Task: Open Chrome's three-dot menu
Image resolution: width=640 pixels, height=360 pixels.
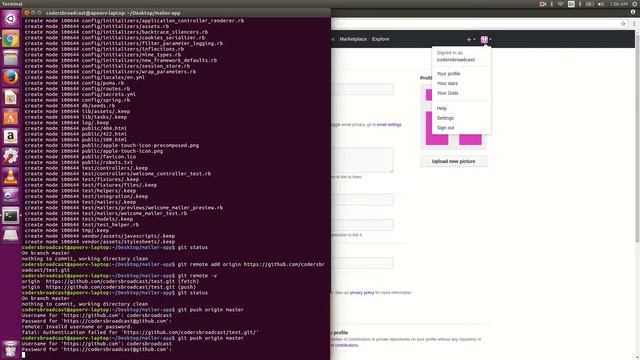Action: [x=634, y=24]
